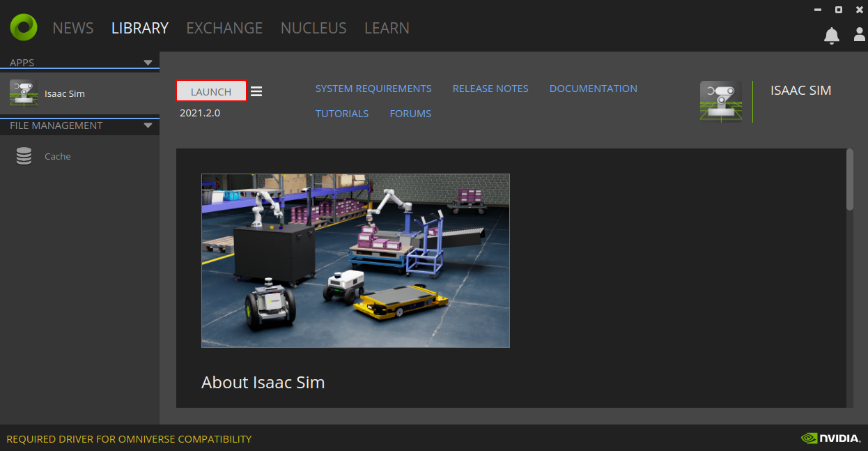
Task: Click the warehouse robots preview image
Action: coord(355,261)
